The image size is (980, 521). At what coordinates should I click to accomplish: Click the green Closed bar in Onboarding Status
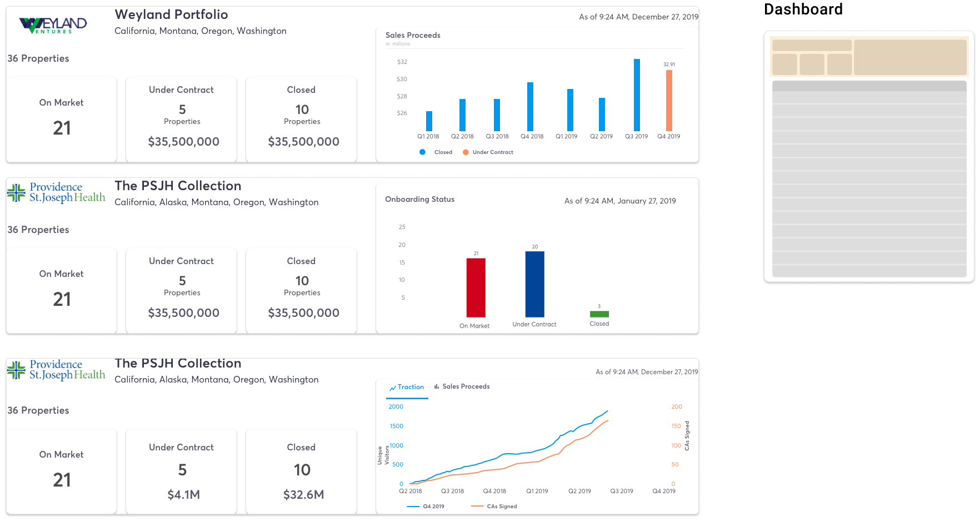(x=599, y=314)
